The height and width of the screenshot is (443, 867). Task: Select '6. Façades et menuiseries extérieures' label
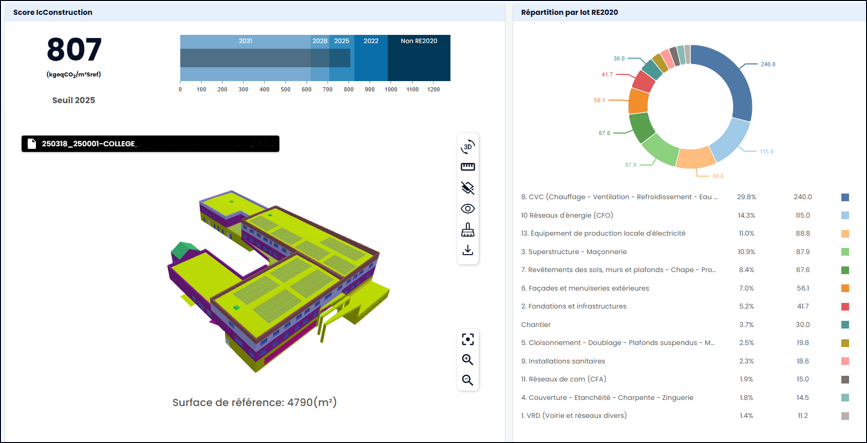coord(585,288)
